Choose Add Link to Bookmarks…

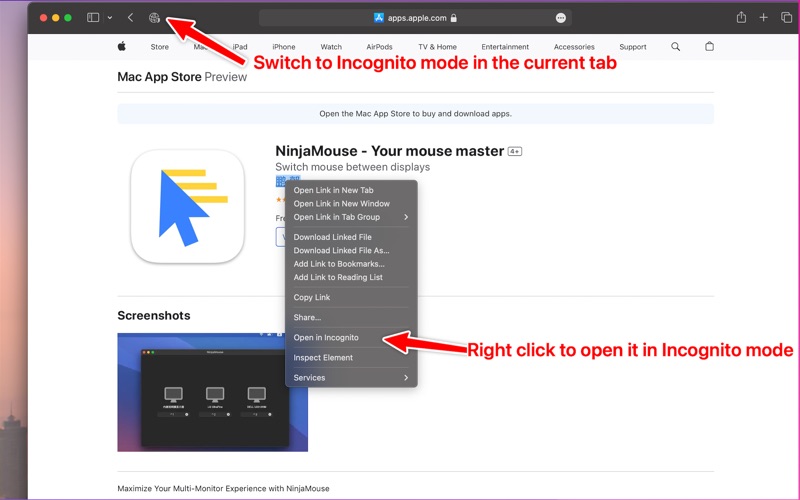tap(351, 264)
